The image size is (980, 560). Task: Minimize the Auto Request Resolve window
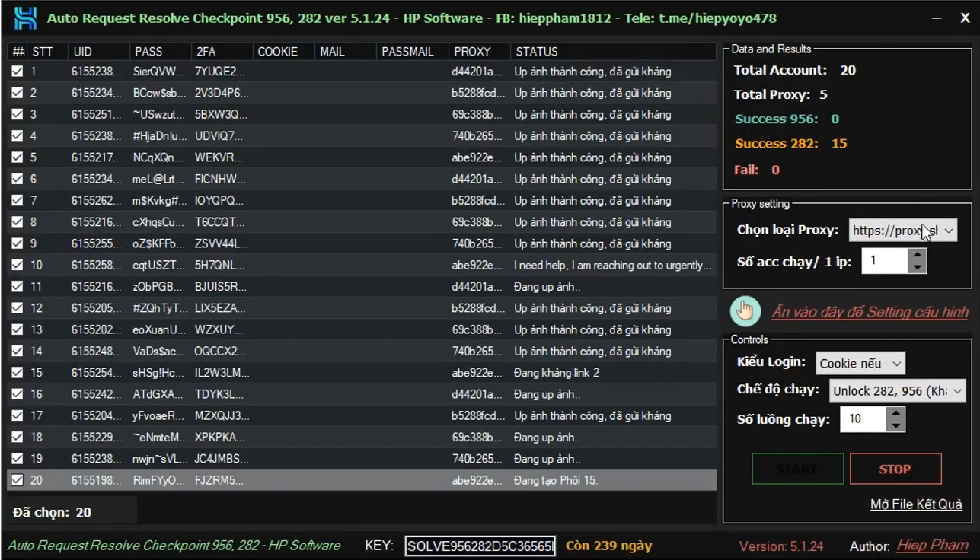pyautogui.click(x=935, y=18)
